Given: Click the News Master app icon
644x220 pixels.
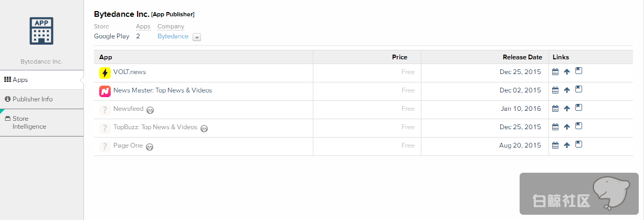Looking at the screenshot, I should click(x=105, y=91).
